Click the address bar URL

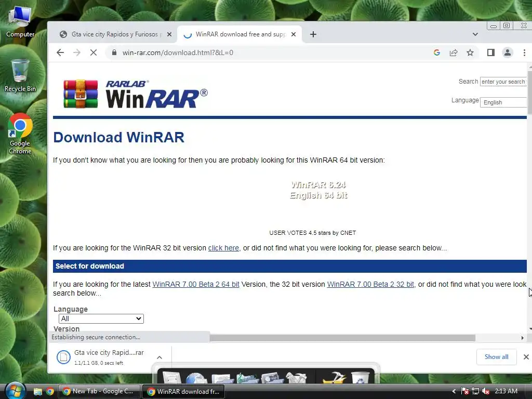178,52
